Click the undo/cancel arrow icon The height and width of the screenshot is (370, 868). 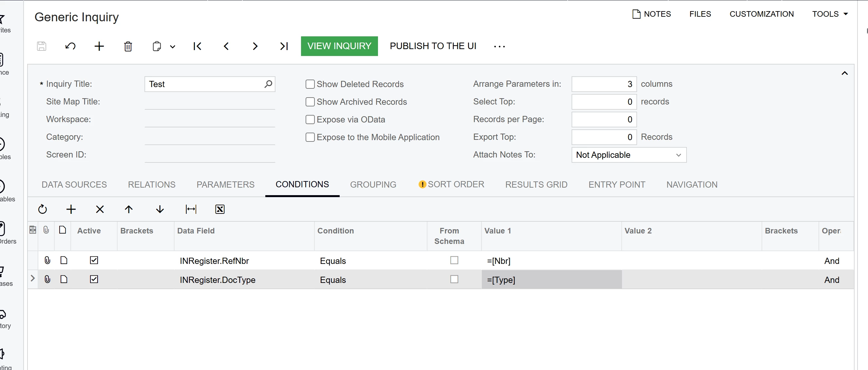point(70,46)
